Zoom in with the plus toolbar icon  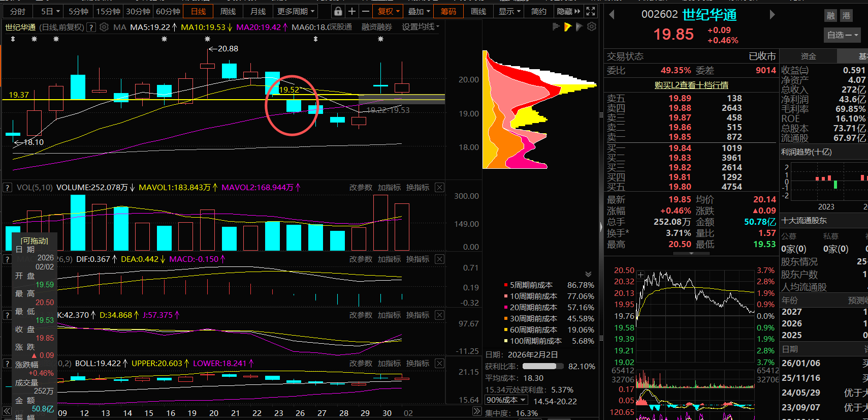coord(351,11)
